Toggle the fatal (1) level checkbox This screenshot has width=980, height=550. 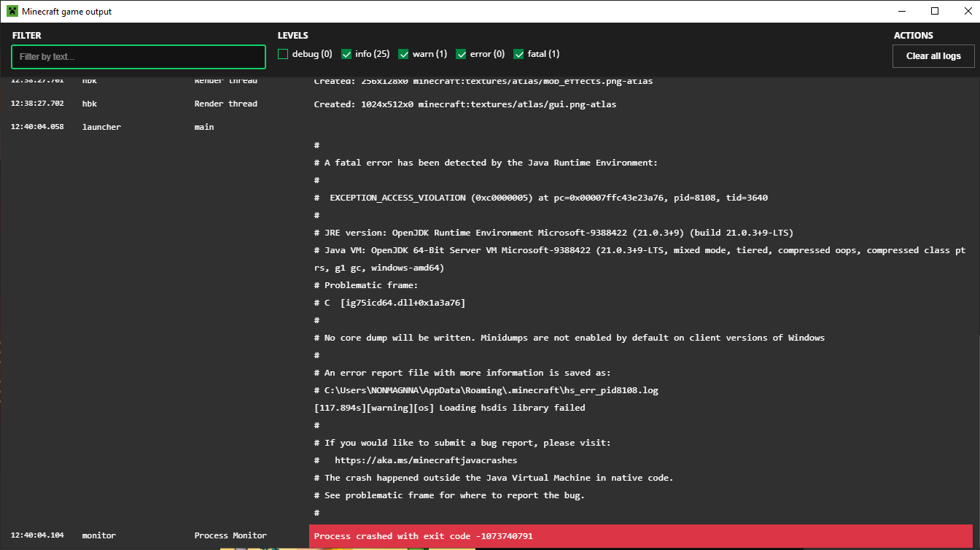[x=518, y=54]
